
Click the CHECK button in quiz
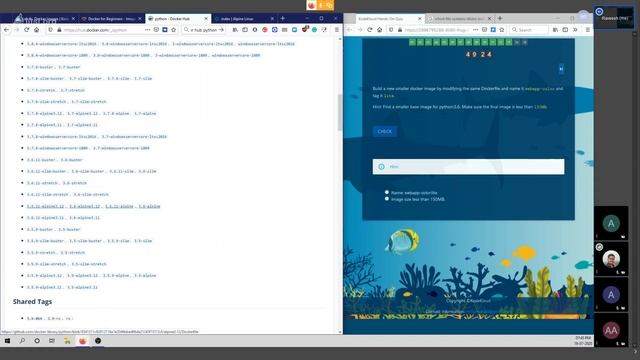coord(384,131)
